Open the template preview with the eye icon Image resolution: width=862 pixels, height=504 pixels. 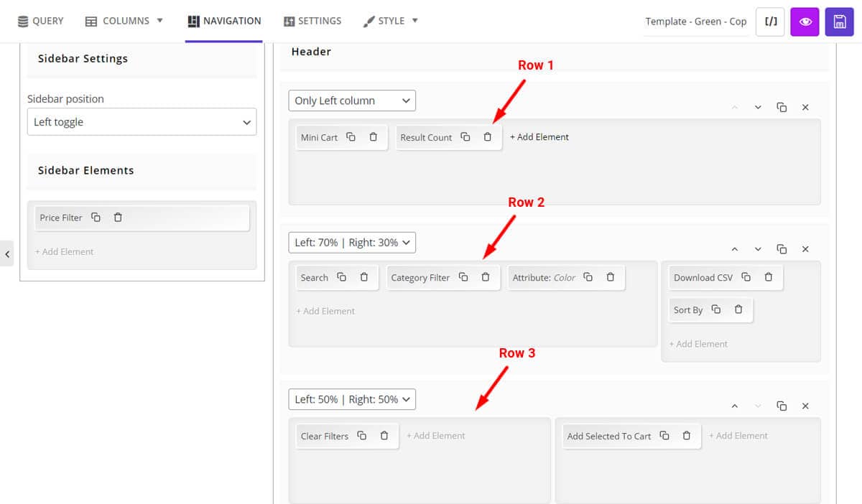804,22
